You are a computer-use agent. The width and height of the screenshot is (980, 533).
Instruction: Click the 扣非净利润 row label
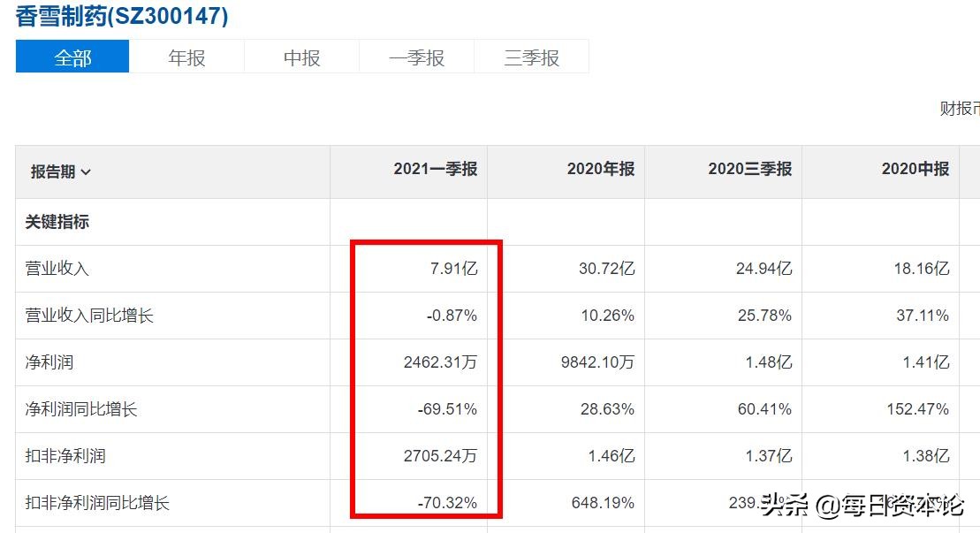[65, 456]
